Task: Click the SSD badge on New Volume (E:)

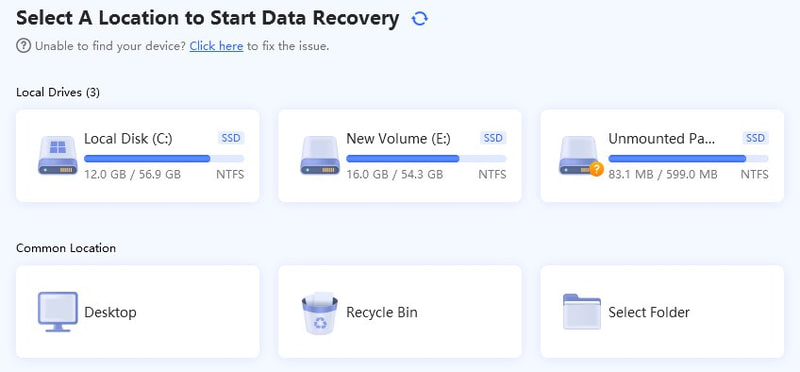Action: click(x=493, y=138)
